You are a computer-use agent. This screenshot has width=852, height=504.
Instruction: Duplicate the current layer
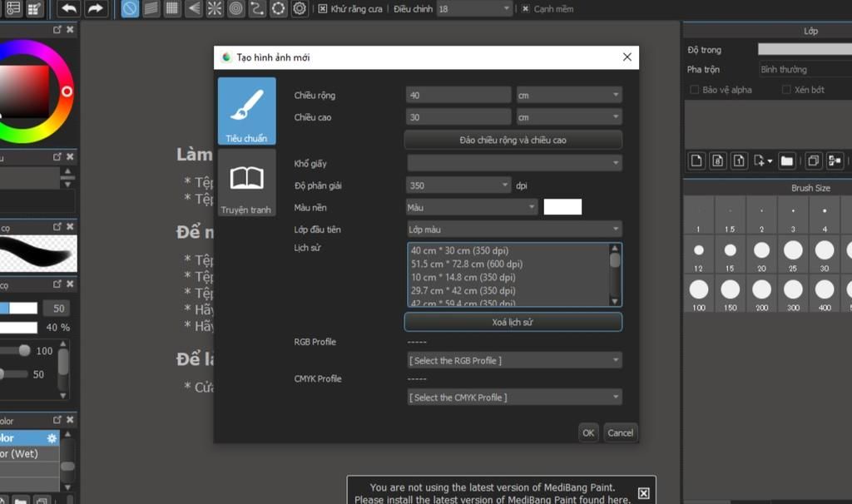[814, 161]
